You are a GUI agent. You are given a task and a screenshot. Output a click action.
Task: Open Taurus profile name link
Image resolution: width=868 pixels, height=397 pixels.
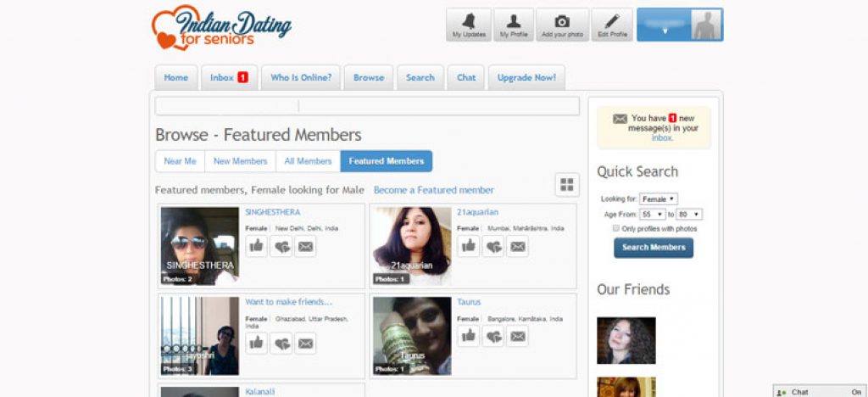coord(469,302)
